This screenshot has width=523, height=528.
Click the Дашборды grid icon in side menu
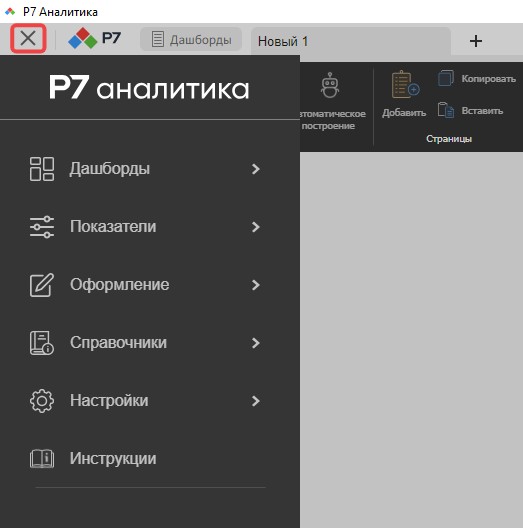(x=42, y=169)
